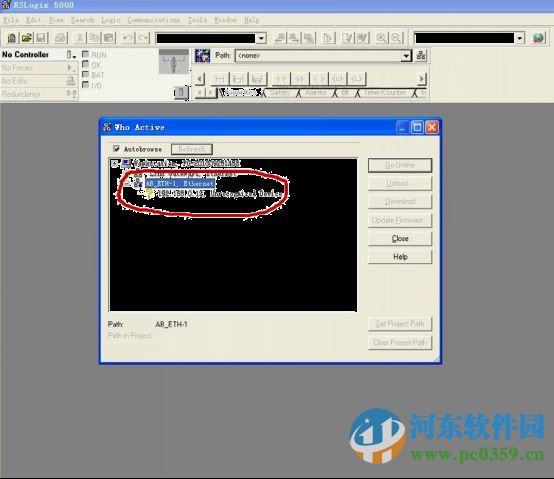Click the New project toolbar icon

tap(12, 38)
